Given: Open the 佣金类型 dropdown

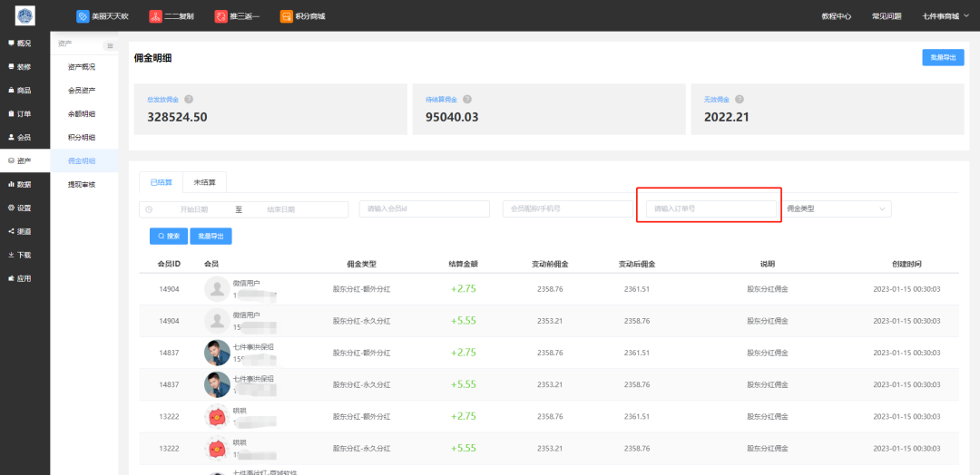Looking at the screenshot, I should [836, 209].
